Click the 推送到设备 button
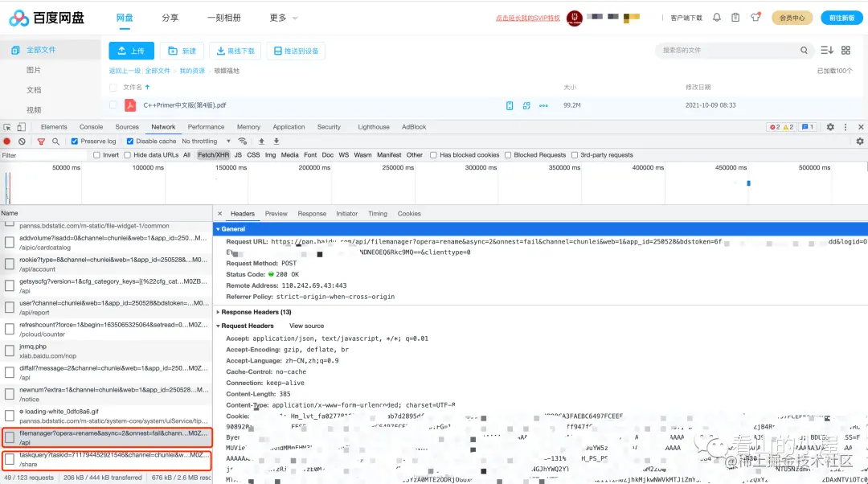868x484 pixels. coord(296,51)
